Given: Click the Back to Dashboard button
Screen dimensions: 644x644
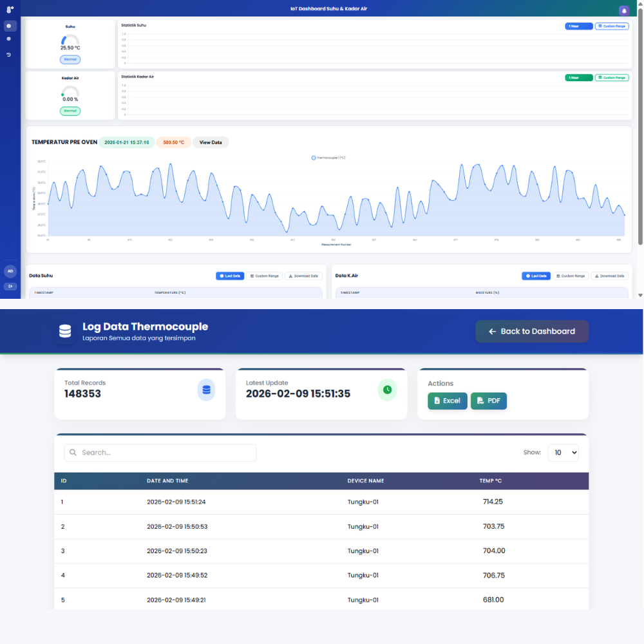Looking at the screenshot, I should tap(532, 332).
